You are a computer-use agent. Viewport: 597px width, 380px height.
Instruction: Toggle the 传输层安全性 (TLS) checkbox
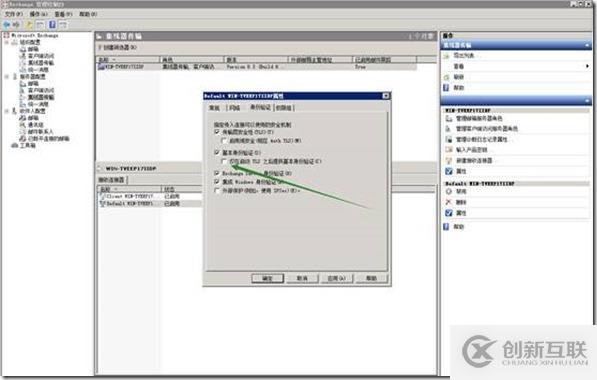click(x=217, y=132)
